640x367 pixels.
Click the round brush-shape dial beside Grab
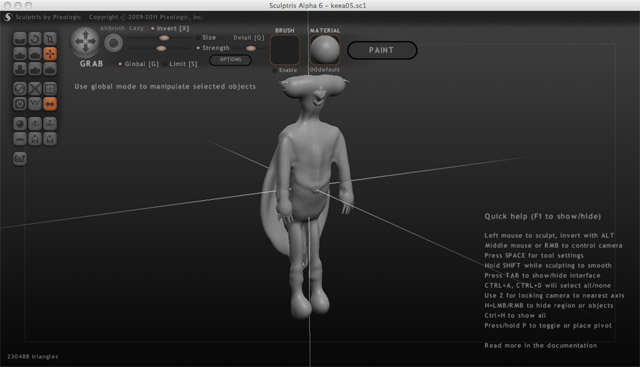(x=113, y=43)
